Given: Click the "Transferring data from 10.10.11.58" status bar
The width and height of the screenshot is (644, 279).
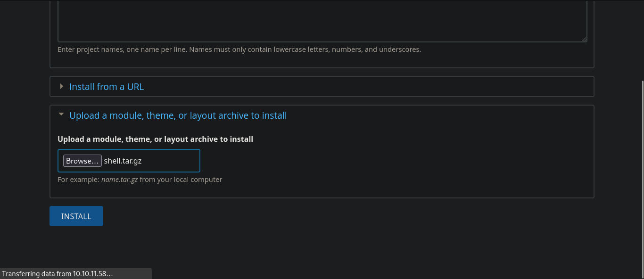Looking at the screenshot, I should tap(58, 274).
